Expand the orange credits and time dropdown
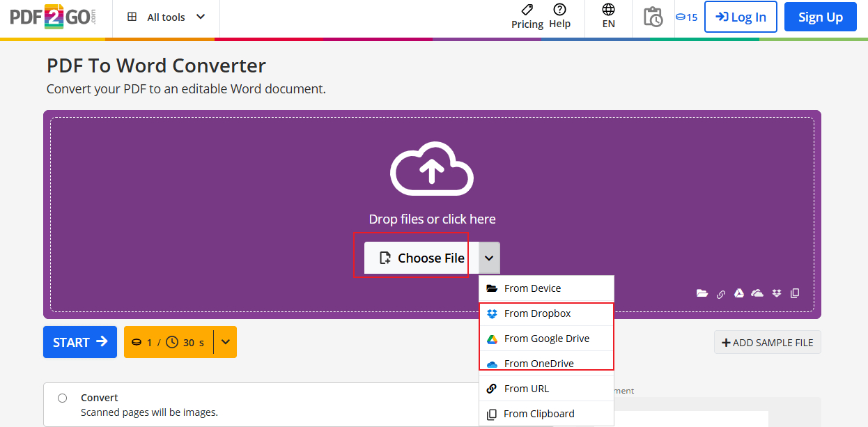This screenshot has height=427, width=868. point(225,342)
